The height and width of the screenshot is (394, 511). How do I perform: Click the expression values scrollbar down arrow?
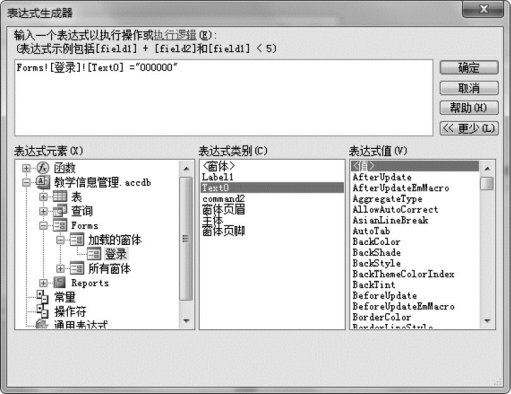[x=487, y=321]
